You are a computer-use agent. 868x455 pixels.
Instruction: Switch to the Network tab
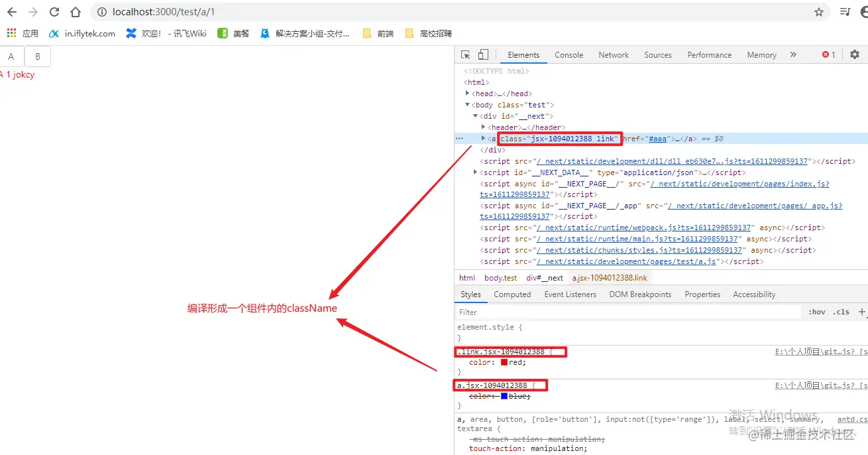click(x=614, y=55)
